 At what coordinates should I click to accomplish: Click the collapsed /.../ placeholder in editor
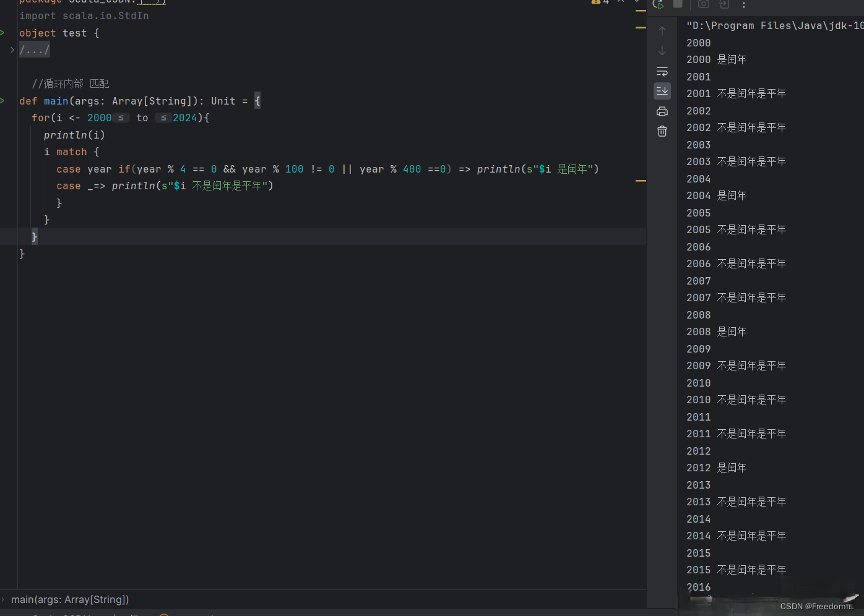point(35,50)
